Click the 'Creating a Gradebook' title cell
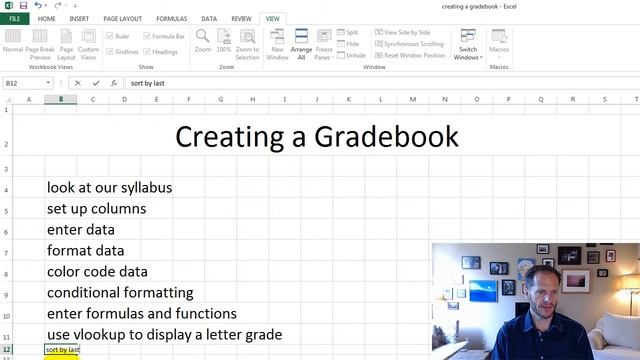The image size is (640, 360). [317, 136]
